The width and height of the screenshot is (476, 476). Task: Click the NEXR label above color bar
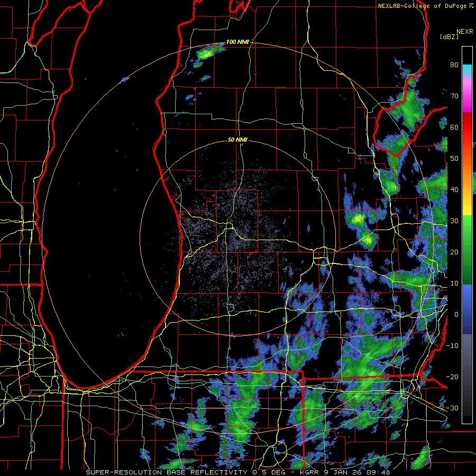coord(465,32)
